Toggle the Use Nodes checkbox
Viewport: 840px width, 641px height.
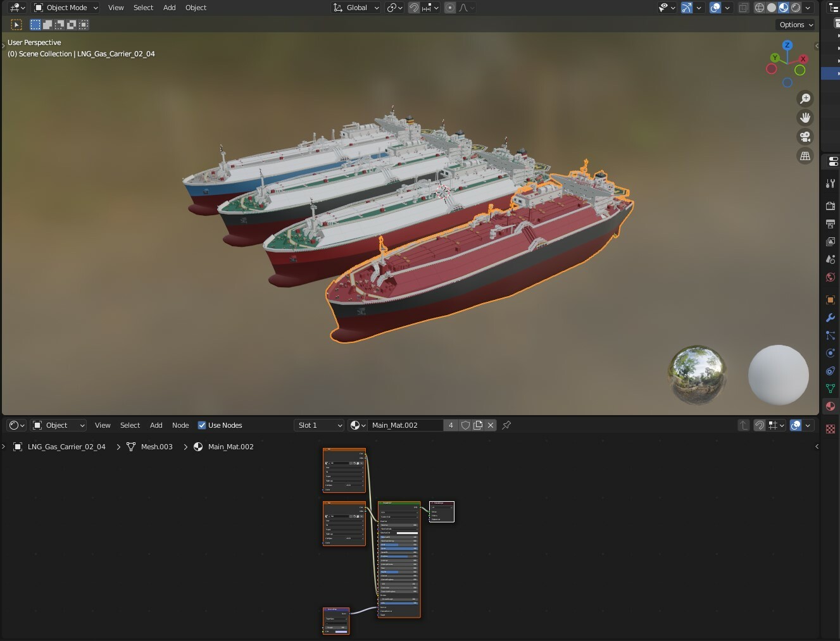201,425
